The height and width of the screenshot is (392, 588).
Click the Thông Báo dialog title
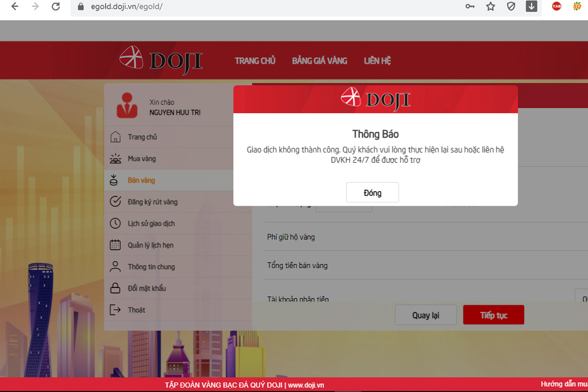click(x=375, y=134)
